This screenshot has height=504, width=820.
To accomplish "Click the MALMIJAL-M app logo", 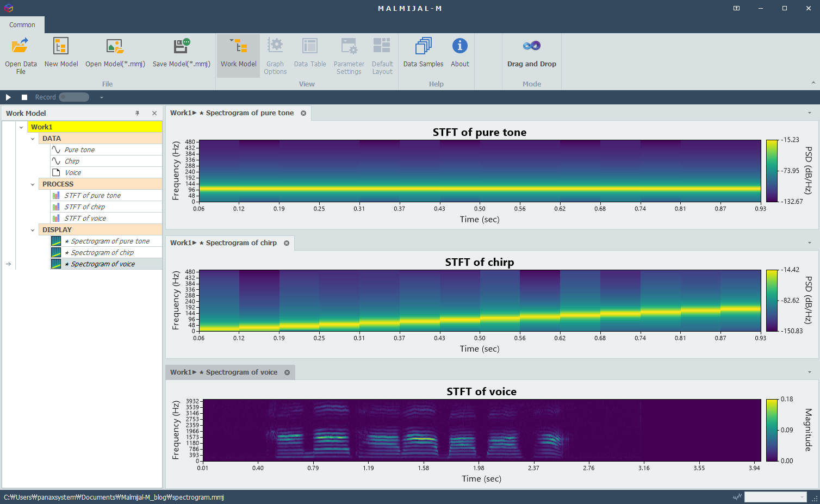I will tap(8, 8).
